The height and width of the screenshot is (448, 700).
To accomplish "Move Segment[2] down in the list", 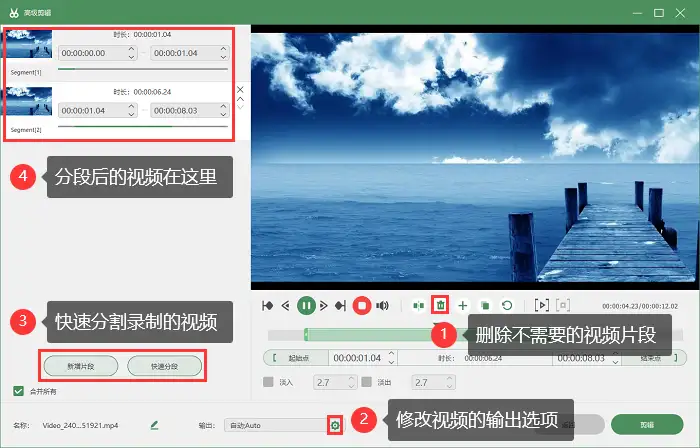I will point(240,107).
